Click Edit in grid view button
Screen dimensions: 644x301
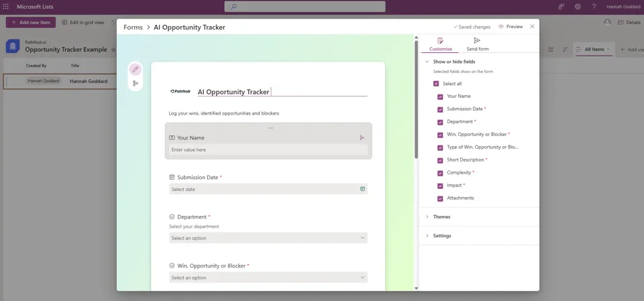tap(83, 22)
